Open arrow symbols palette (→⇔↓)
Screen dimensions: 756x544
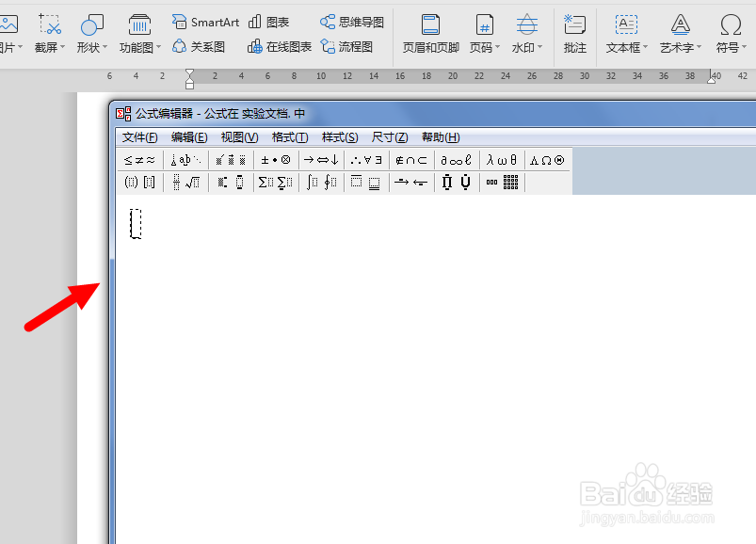[321, 160]
